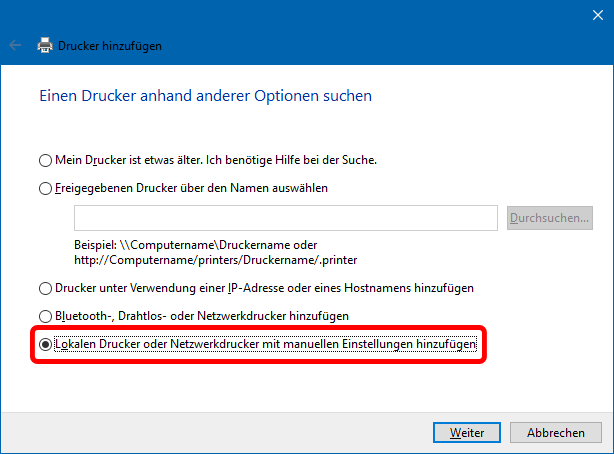
Task: Click the label text 'Ich benötige Hilfe bei der Suche'
Action: 291,160
